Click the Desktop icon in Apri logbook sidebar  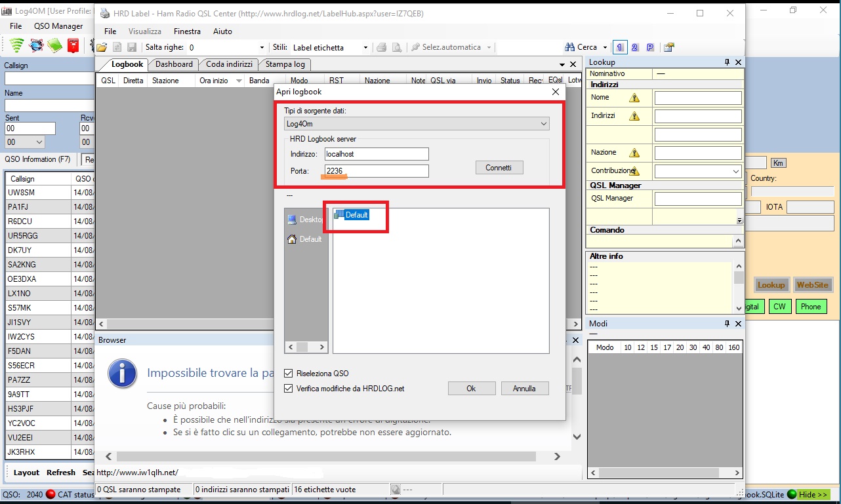point(292,220)
